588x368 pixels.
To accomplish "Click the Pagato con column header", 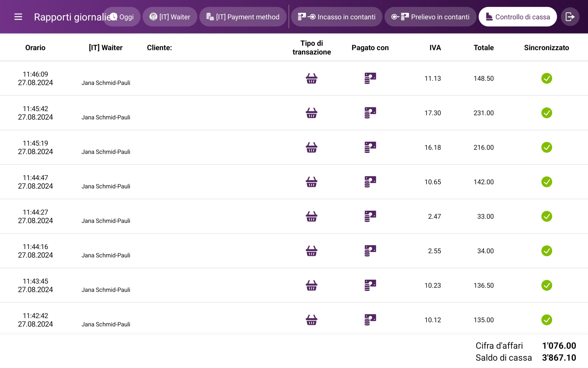I will pos(370,48).
